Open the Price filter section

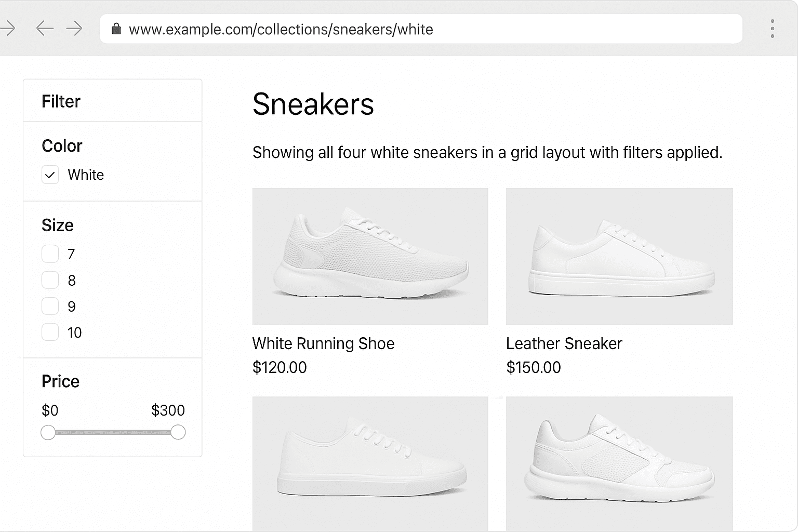point(60,381)
